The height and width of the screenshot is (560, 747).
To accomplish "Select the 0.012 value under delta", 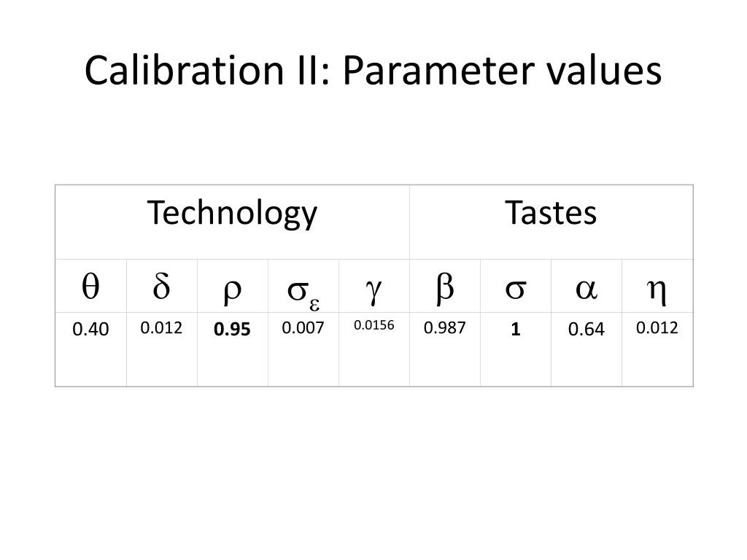I will [161, 328].
